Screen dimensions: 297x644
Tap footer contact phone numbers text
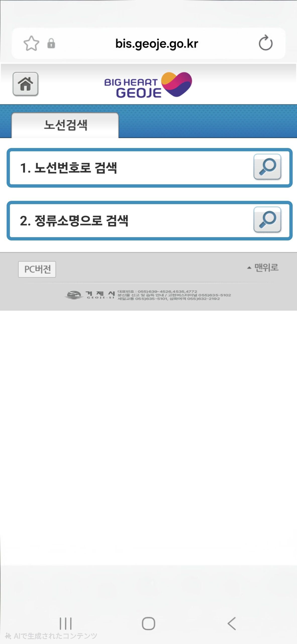pos(174,295)
